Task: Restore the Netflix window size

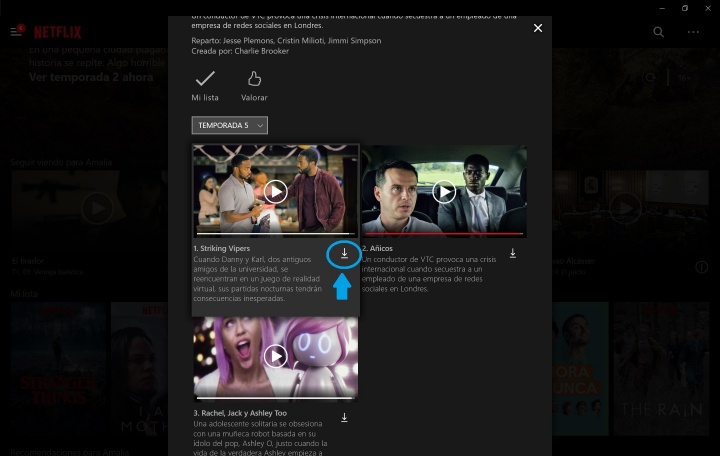Action: coord(685,8)
